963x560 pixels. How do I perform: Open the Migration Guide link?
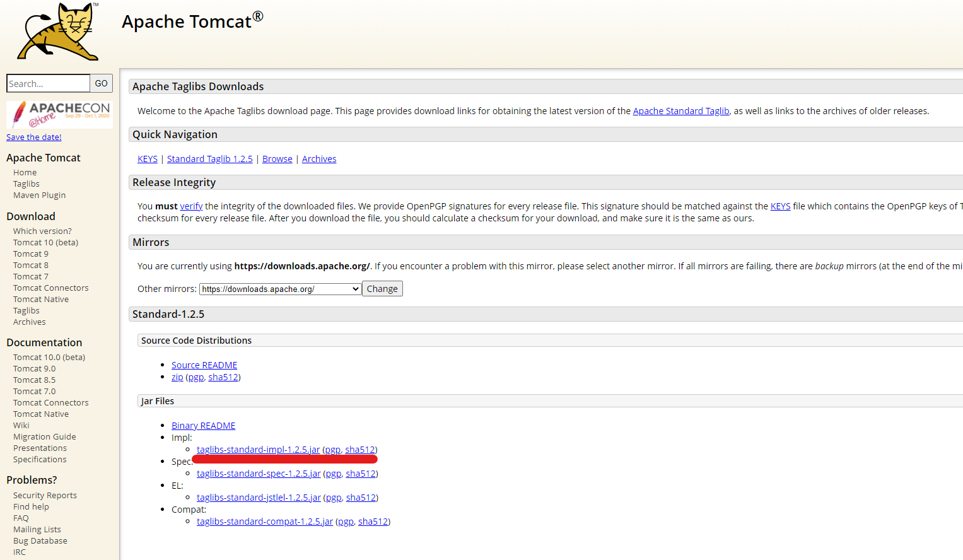pos(45,436)
